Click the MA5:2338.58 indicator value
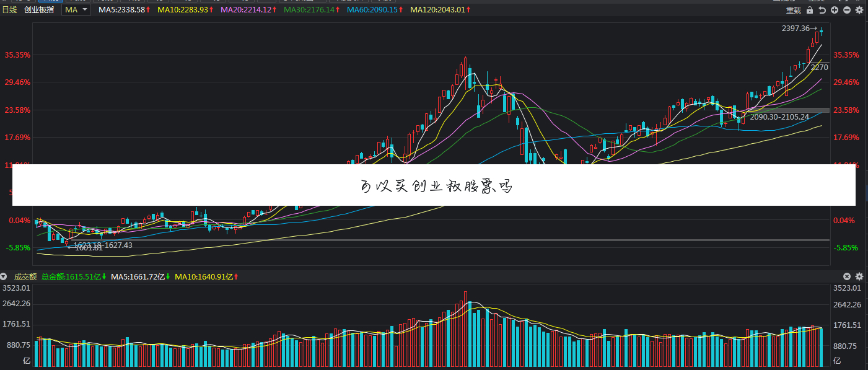This screenshot has height=370, width=868. click(122, 10)
